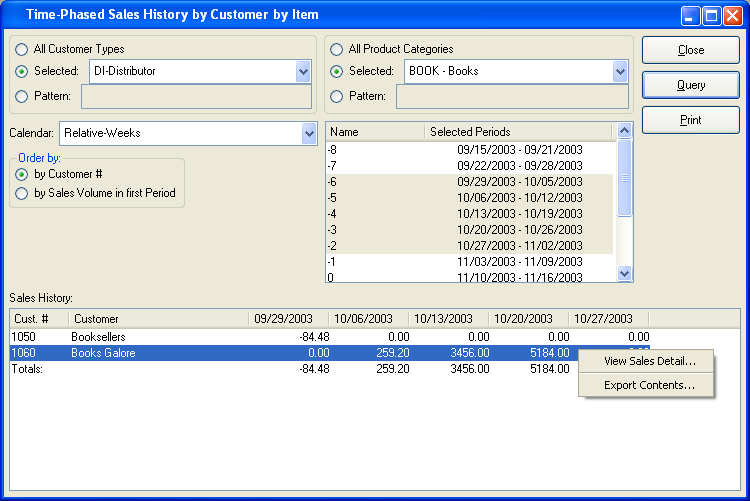This screenshot has height=501, width=750.
Task: Choose the customer type Pattern option
Action: (x=22, y=96)
